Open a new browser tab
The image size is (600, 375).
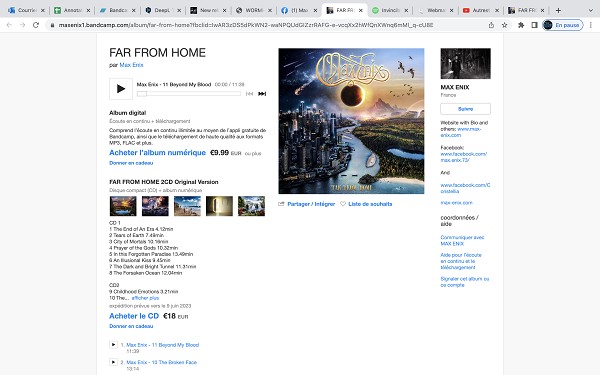(x=558, y=10)
